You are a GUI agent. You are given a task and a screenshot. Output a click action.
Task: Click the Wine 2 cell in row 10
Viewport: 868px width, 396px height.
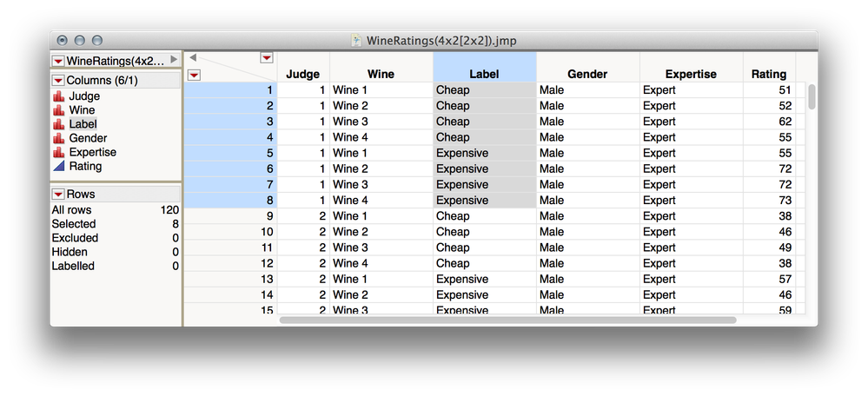click(381, 232)
